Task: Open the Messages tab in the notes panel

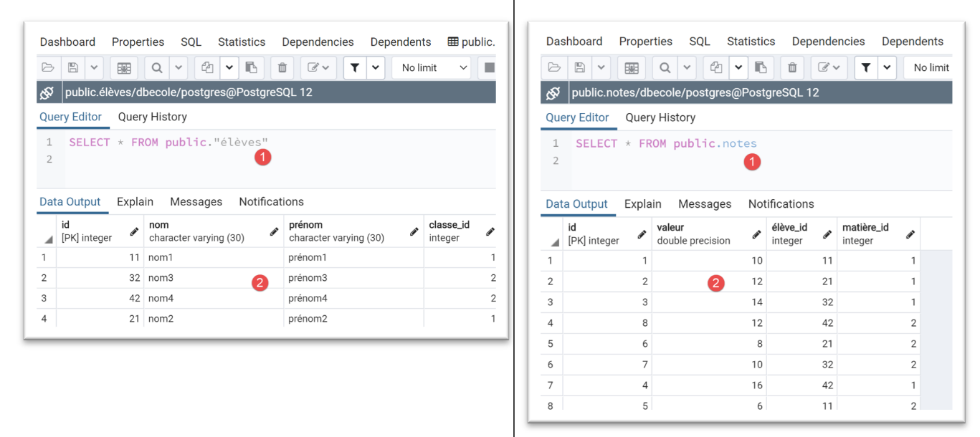Action: coord(704,204)
